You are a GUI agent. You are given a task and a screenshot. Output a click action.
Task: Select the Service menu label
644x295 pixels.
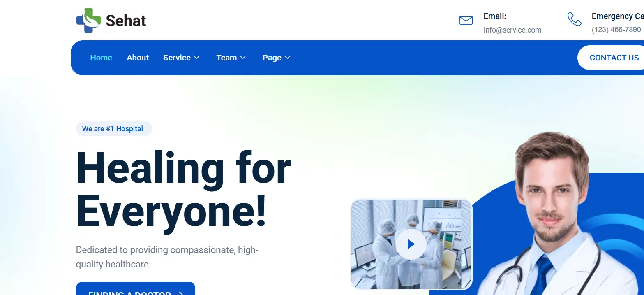177,58
